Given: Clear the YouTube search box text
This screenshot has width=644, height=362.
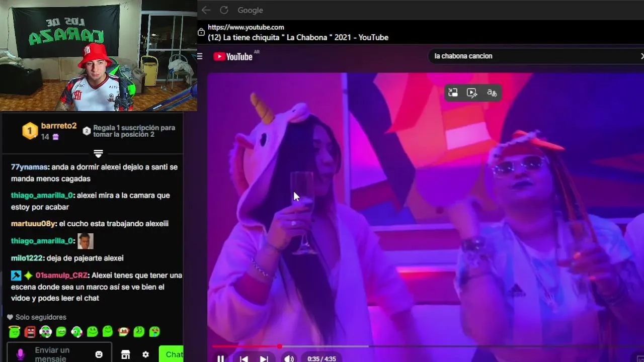Looking at the screenshot, I should [642, 56].
